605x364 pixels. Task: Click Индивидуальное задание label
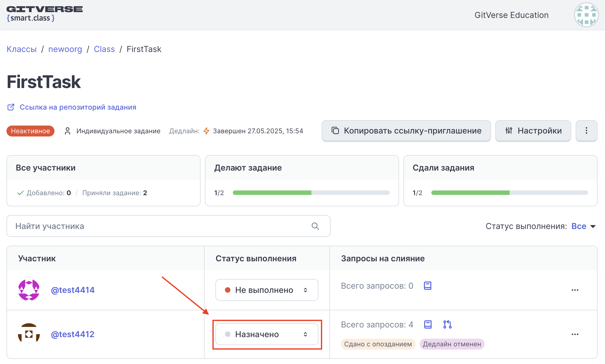(118, 131)
